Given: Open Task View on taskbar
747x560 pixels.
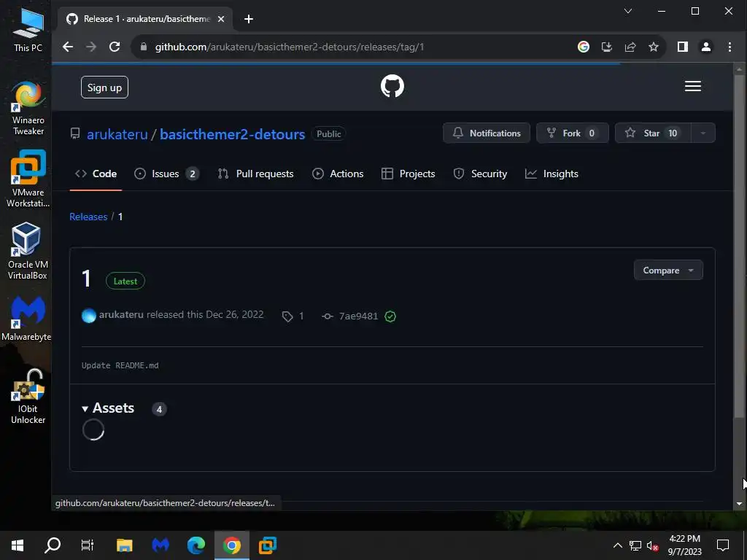Looking at the screenshot, I should coord(88,545).
